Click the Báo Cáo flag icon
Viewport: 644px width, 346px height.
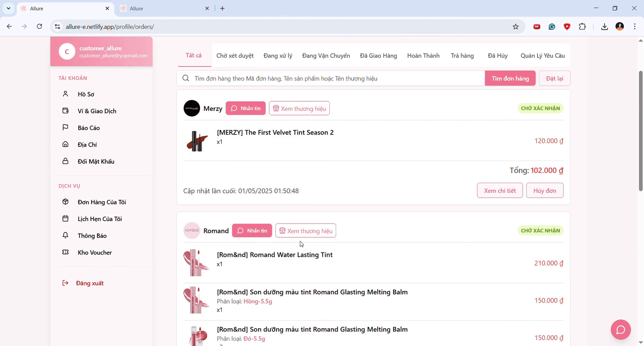click(x=65, y=128)
